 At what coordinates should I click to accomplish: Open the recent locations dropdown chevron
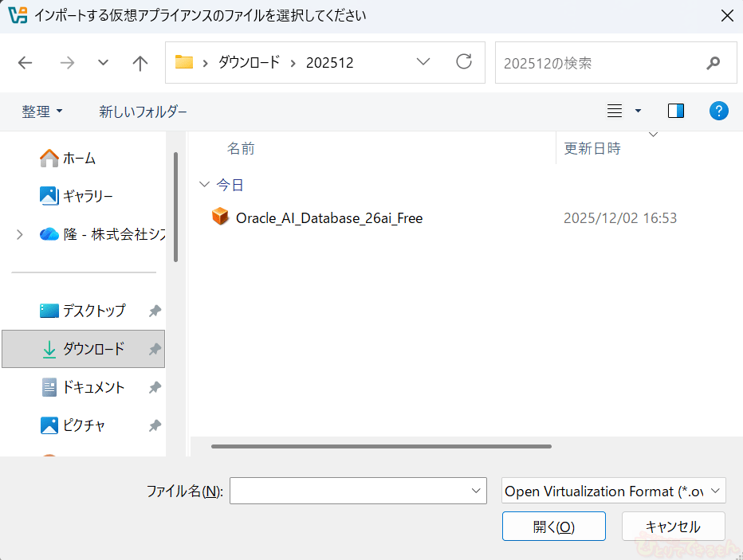[103, 63]
